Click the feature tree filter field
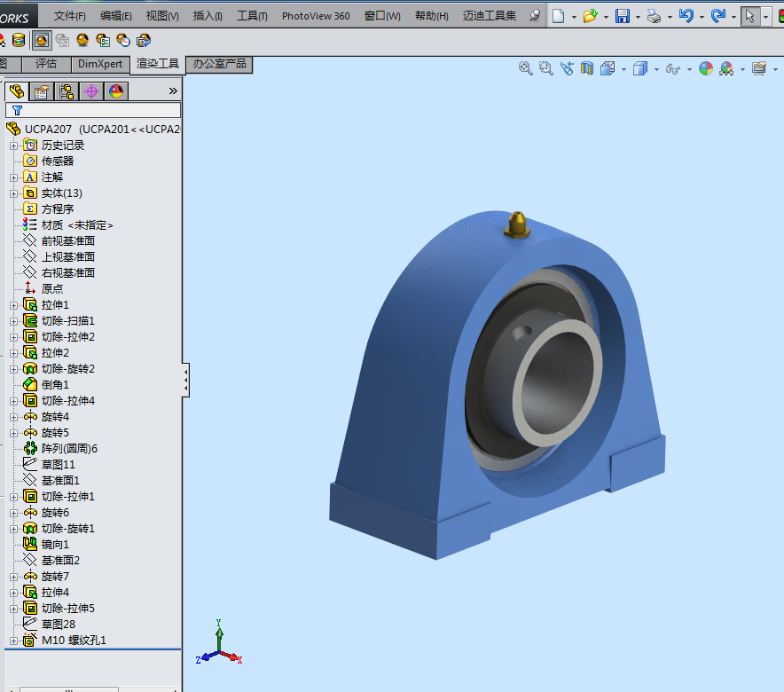 tap(93, 110)
